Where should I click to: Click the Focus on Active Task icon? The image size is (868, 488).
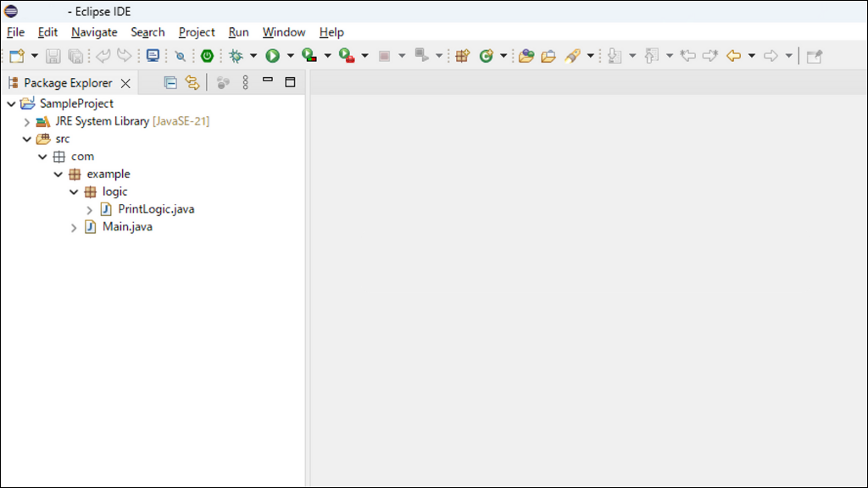(223, 83)
